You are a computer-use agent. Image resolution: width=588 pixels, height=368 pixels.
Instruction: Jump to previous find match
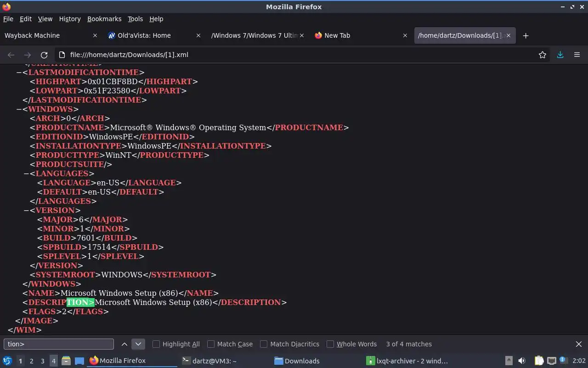tap(124, 344)
